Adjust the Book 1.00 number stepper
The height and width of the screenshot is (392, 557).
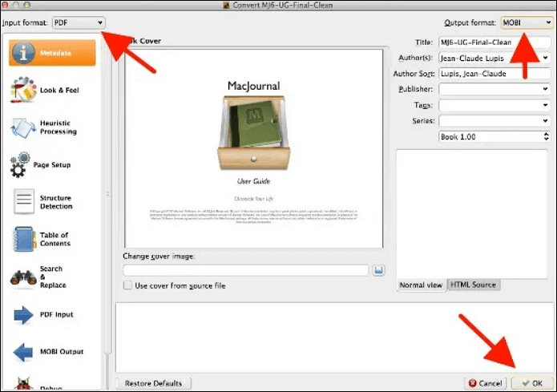coord(547,136)
